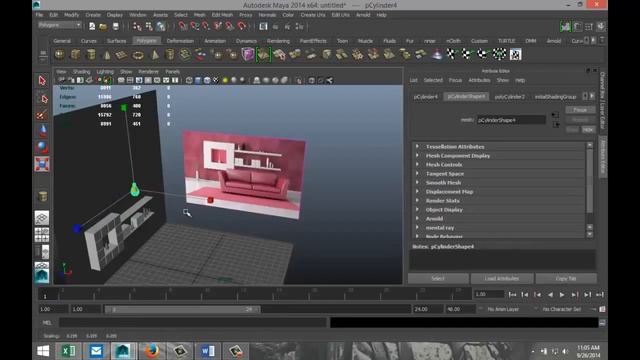This screenshot has width=640, height=360.
Task: Select the Selection arrow tool
Action: 42,80
